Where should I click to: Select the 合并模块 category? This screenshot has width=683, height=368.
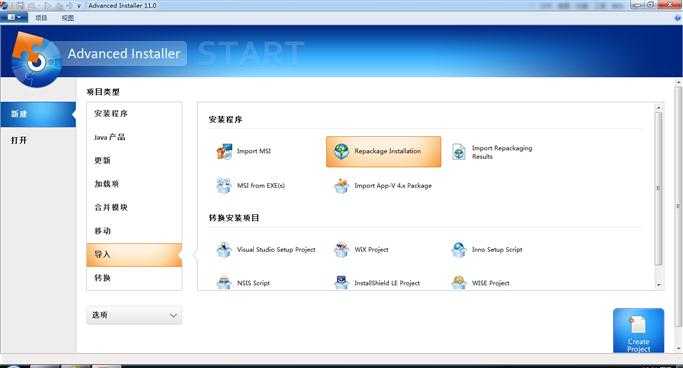pyautogui.click(x=134, y=208)
